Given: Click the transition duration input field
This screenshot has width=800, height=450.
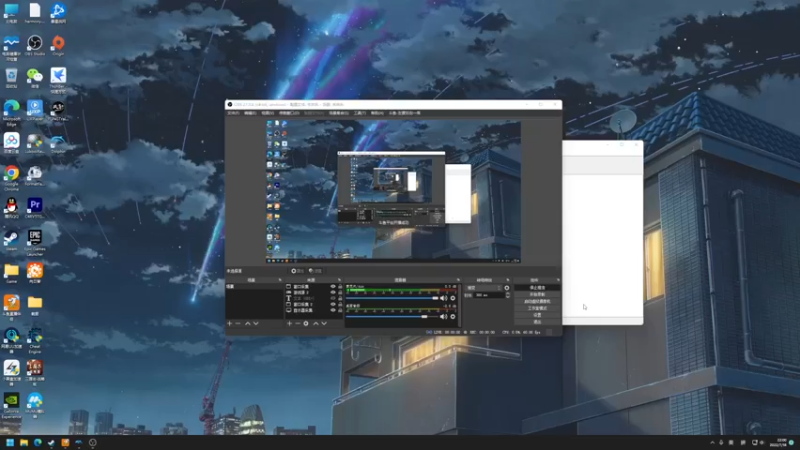Looking at the screenshot, I should click(489, 295).
